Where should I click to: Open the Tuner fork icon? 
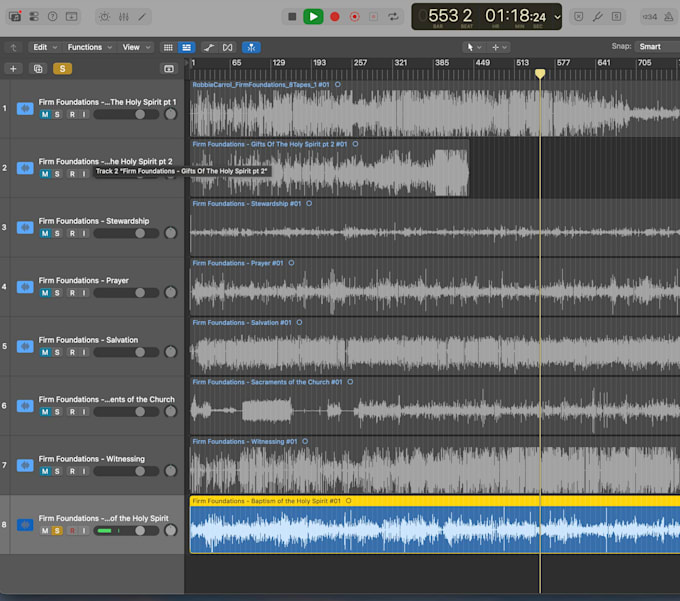tap(598, 17)
